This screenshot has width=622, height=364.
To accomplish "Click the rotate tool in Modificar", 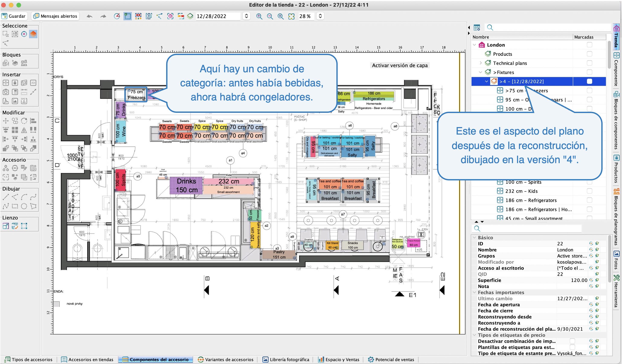I will (x=24, y=121).
